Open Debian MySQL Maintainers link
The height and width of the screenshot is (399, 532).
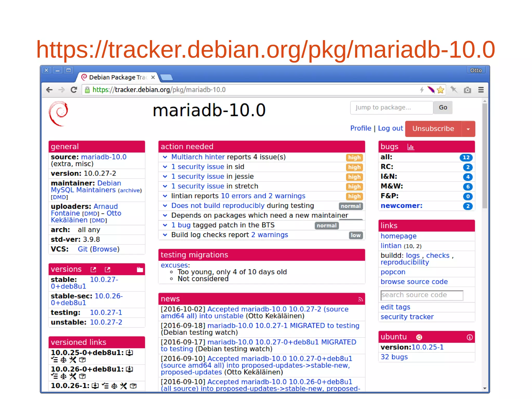[86, 187]
